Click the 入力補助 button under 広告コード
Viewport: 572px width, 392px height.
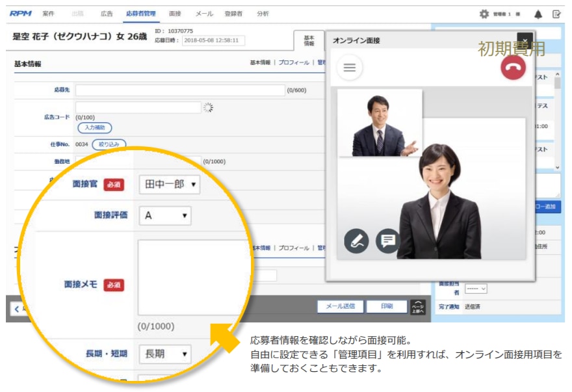[95, 128]
